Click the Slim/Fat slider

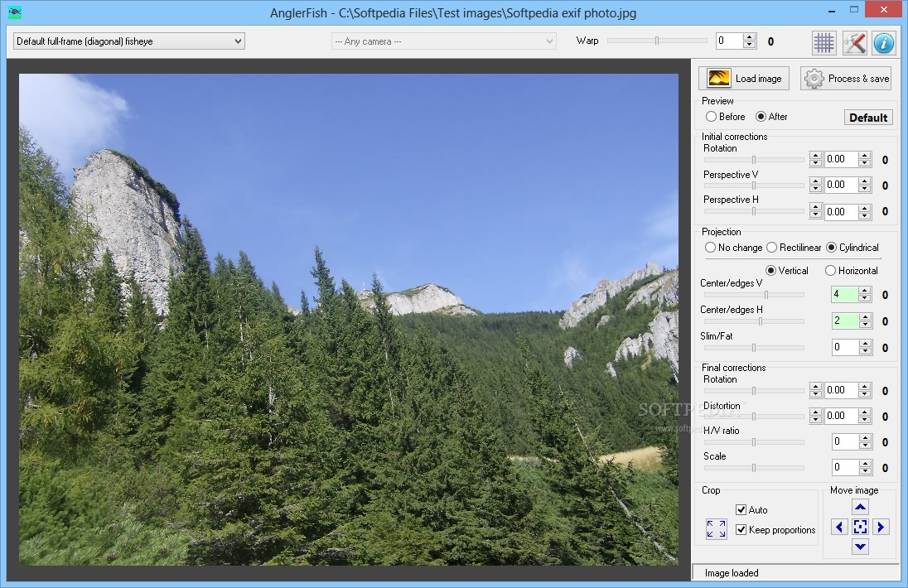click(x=754, y=347)
